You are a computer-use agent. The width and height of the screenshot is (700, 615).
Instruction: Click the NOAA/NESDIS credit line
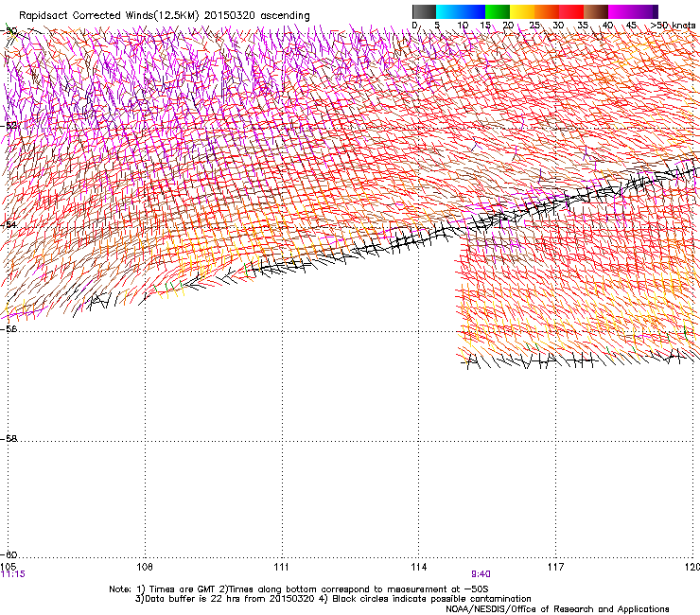[x=557, y=609]
